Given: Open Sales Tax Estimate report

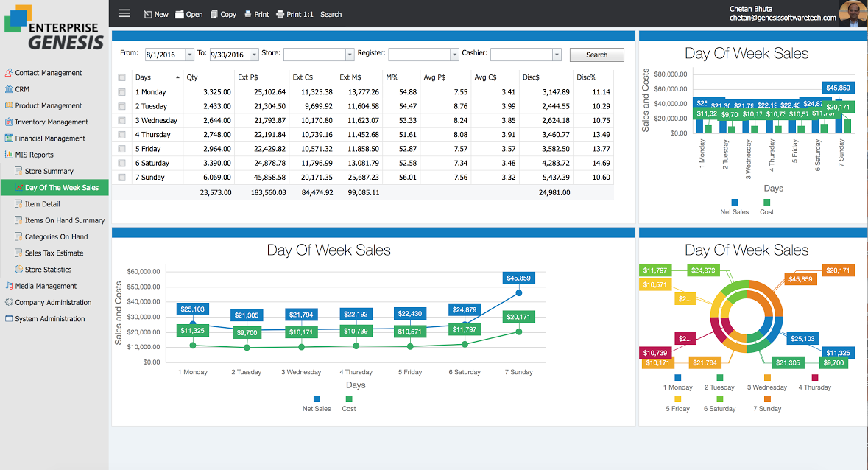Looking at the screenshot, I should tap(54, 253).
